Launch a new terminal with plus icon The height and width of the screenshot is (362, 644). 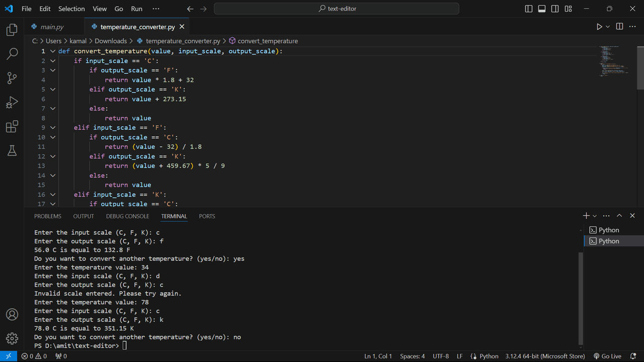coord(586,216)
